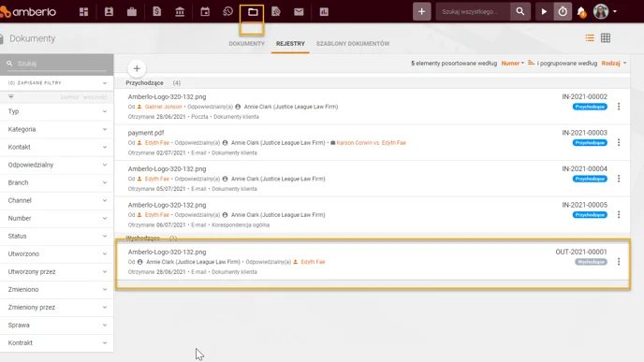644x362 pixels.
Task: Click the Przychodzące badge on IN-2021-00005
Action: pos(590,215)
